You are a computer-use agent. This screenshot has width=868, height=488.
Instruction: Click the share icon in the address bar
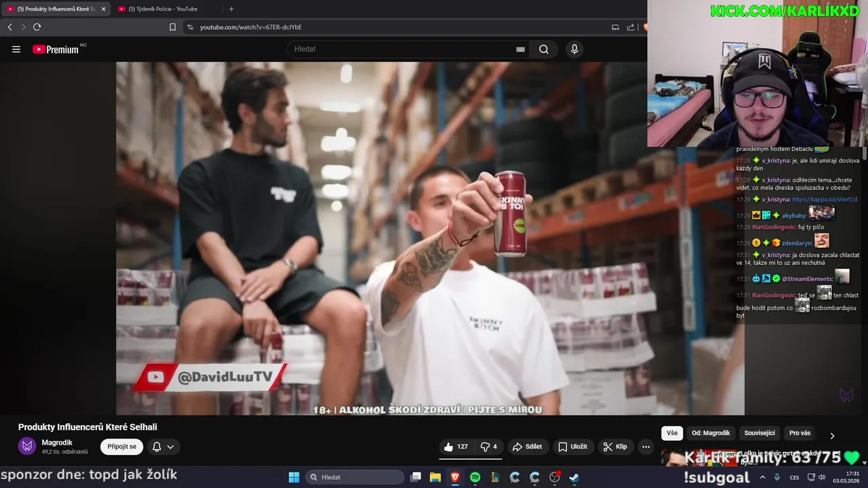tap(631, 27)
